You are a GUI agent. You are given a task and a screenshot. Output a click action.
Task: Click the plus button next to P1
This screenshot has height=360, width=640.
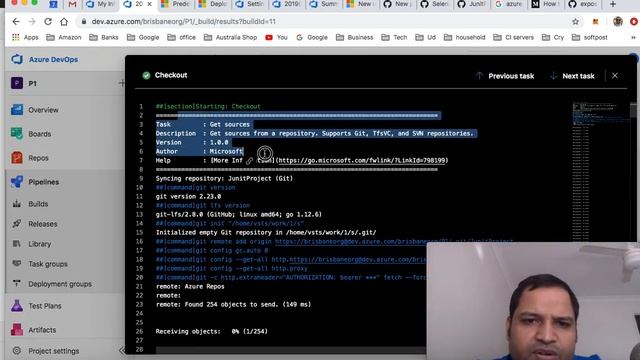point(122,83)
